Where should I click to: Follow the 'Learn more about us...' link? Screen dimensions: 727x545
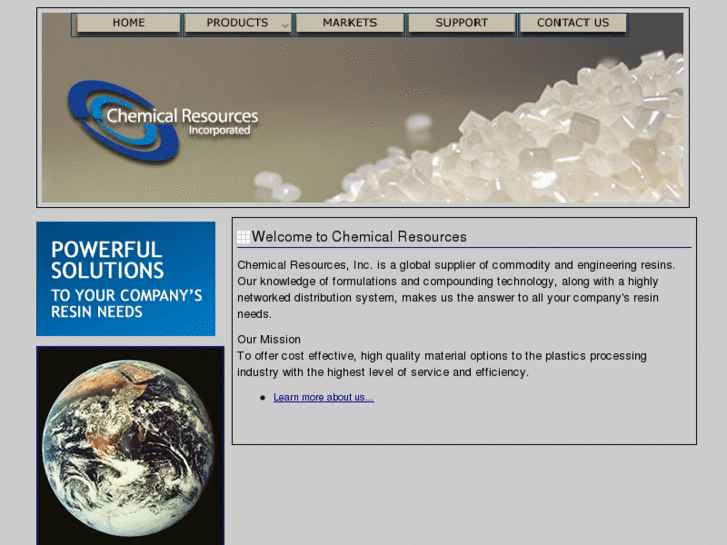point(323,398)
